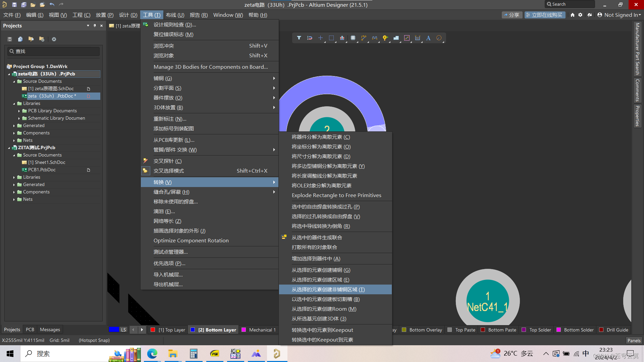Open the linear dimension tool icon
644x362 pixels.
tap(418, 38)
